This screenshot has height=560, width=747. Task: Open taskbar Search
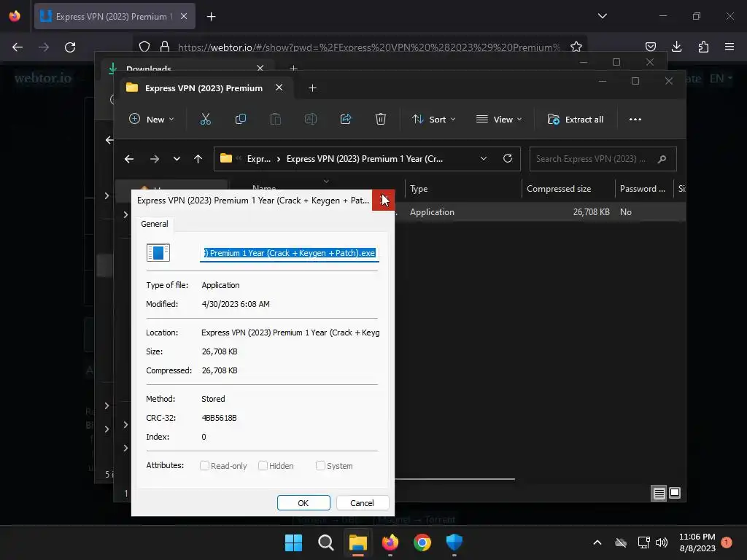tap(326, 542)
